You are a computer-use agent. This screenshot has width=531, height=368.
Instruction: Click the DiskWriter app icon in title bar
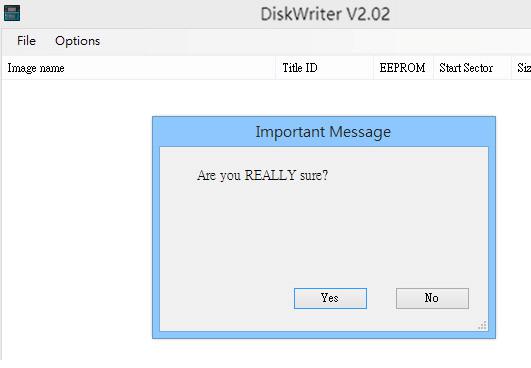tap(12, 13)
